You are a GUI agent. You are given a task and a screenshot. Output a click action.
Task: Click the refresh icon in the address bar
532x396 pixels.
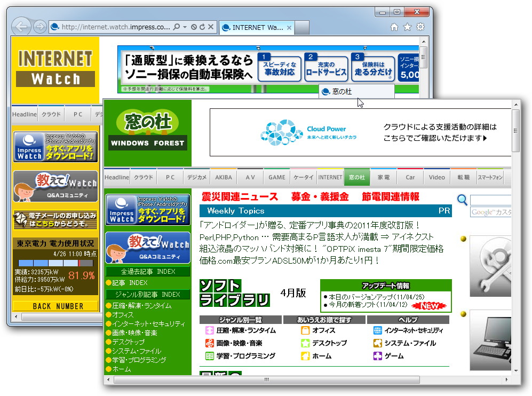(202, 27)
